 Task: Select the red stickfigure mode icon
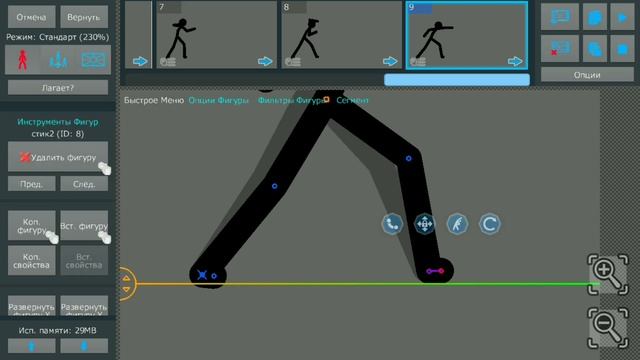pyautogui.click(x=22, y=60)
